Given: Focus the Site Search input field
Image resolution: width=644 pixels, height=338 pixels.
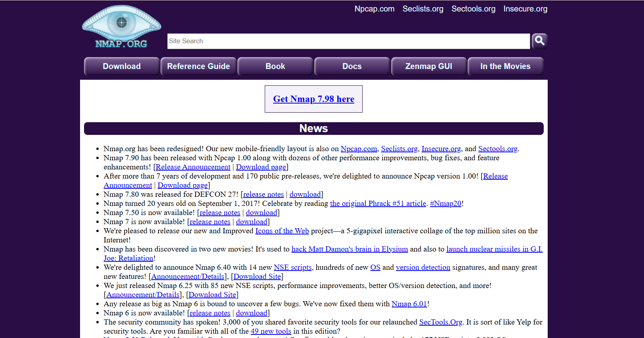Looking at the screenshot, I should pyautogui.click(x=348, y=41).
